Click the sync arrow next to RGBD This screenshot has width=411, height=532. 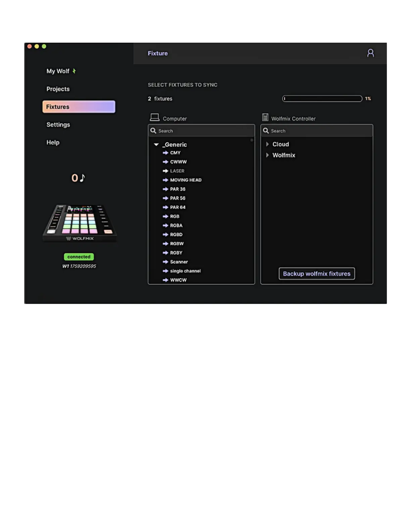(x=165, y=234)
